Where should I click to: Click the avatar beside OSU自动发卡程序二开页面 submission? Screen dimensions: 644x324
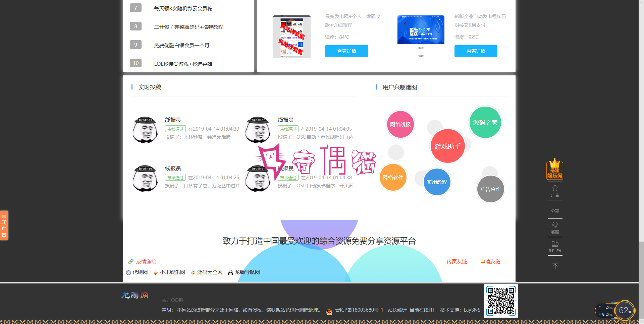click(x=258, y=178)
